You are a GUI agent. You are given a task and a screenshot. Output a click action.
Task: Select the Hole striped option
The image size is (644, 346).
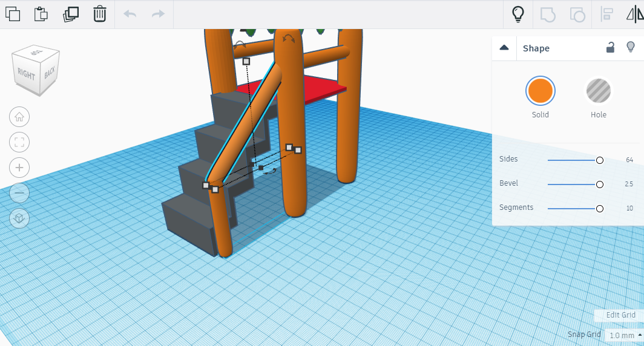coord(599,91)
